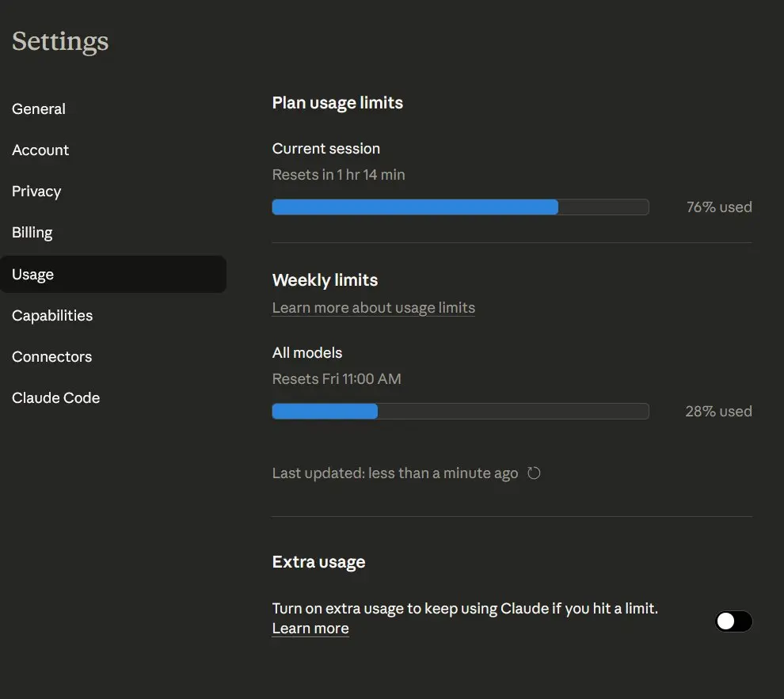Viewport: 784px width, 699px height.
Task: Click the Resets Fri 11:00 AM text
Action: pos(337,379)
